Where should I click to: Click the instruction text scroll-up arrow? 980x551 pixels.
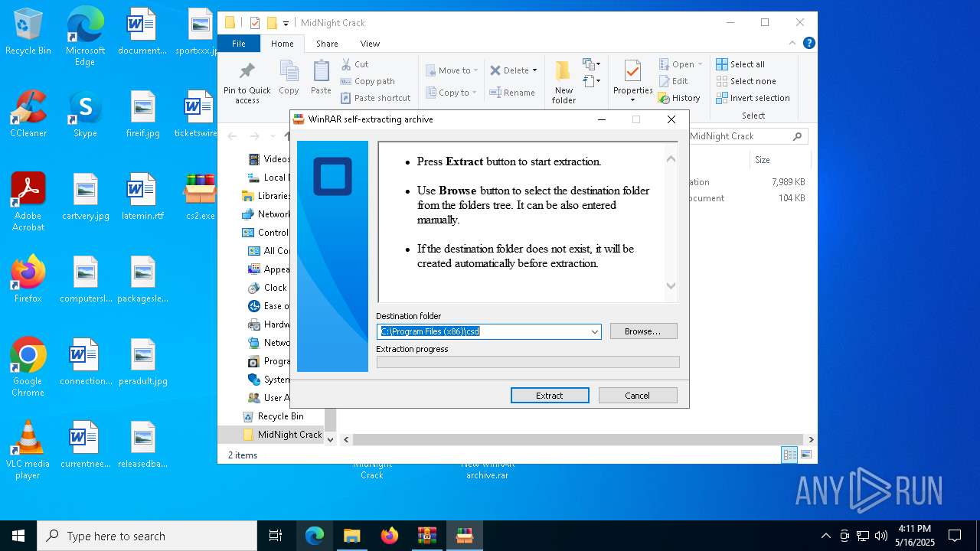click(x=671, y=159)
